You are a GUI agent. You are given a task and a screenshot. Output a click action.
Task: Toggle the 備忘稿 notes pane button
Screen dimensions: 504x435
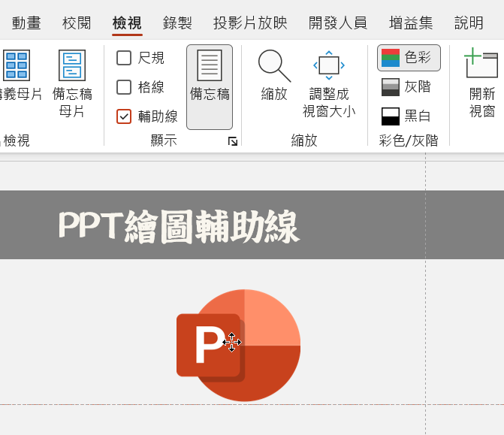click(210, 87)
